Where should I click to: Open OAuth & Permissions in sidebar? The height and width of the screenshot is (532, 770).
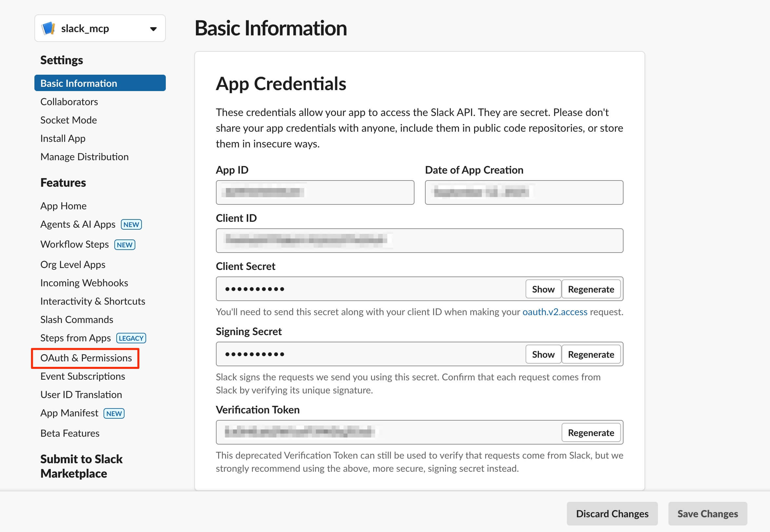86,358
